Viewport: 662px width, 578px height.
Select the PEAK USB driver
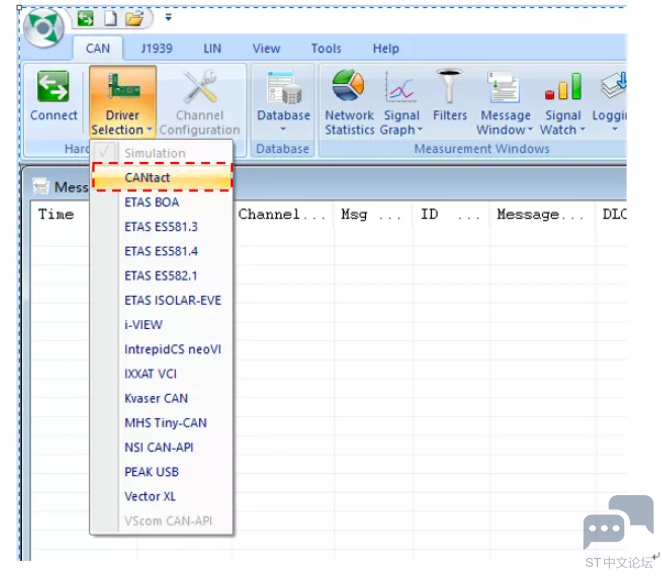162,472
